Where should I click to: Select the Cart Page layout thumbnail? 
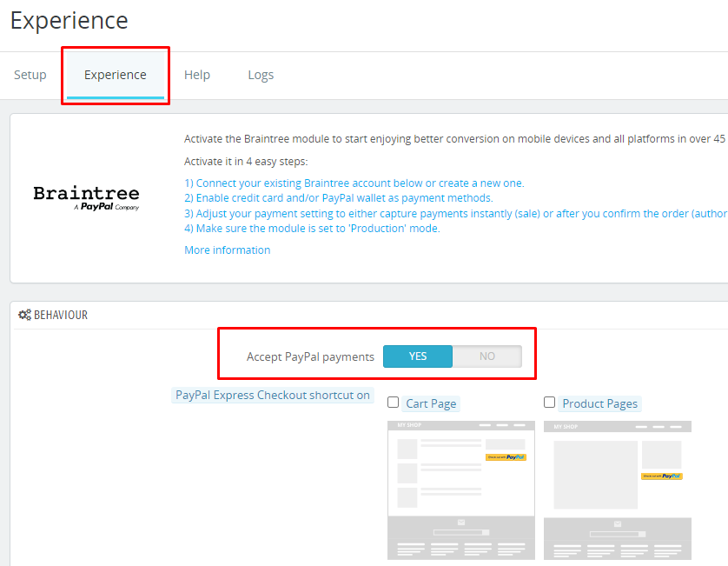(460, 489)
